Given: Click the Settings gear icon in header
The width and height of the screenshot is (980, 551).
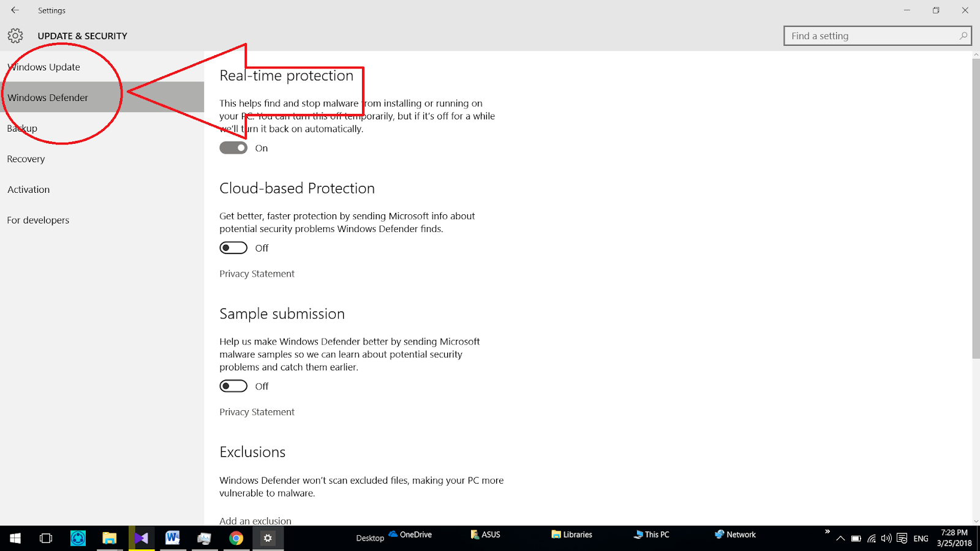Looking at the screenshot, I should [x=15, y=36].
